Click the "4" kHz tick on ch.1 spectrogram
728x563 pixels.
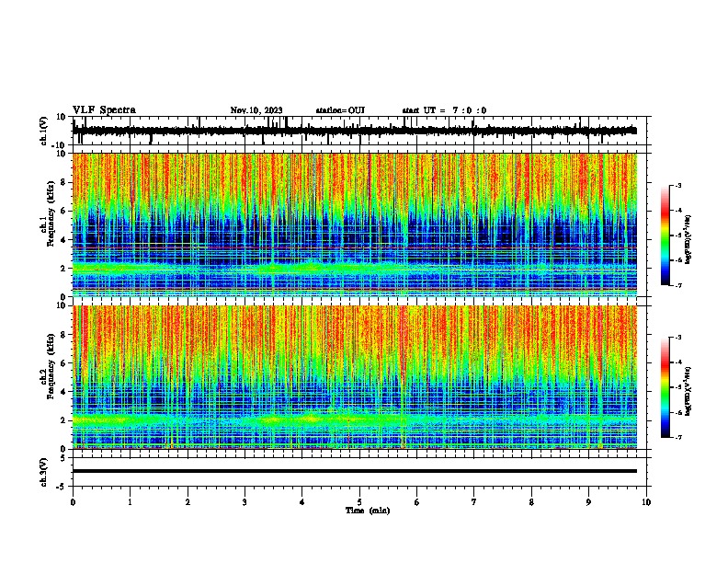pyautogui.click(x=63, y=240)
